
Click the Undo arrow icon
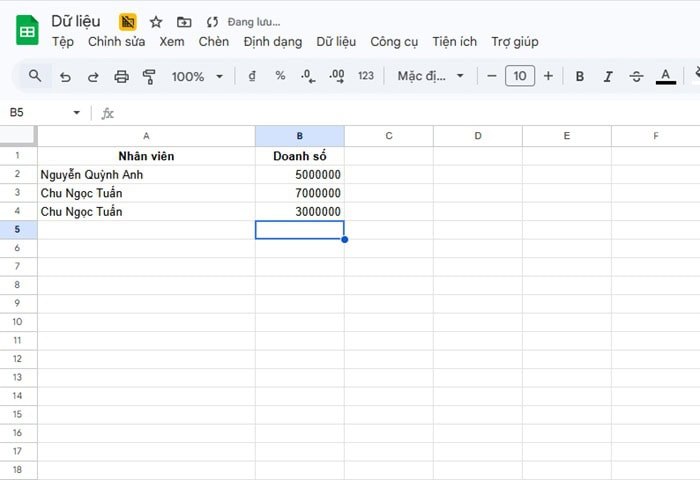(65, 76)
